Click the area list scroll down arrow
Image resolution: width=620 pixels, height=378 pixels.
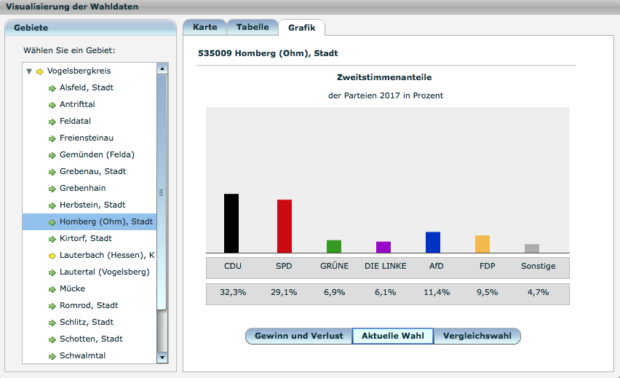click(162, 357)
